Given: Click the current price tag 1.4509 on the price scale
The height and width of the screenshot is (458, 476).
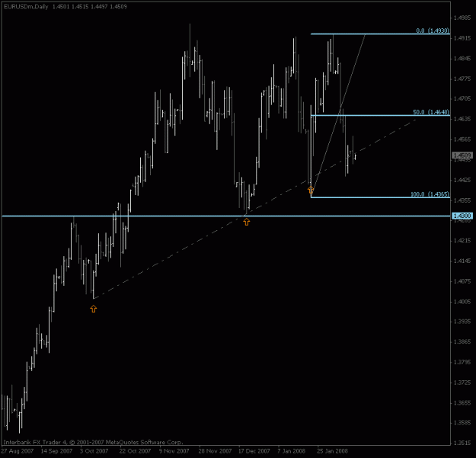Looking at the screenshot, I should pos(462,155).
